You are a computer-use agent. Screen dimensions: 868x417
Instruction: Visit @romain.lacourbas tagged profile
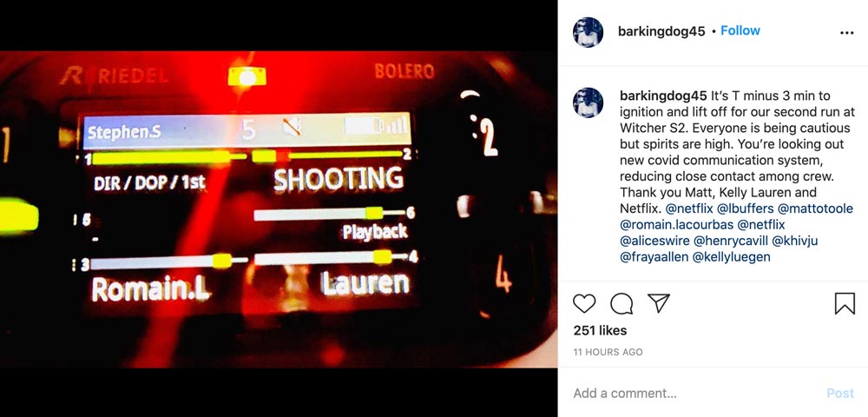[676, 225]
